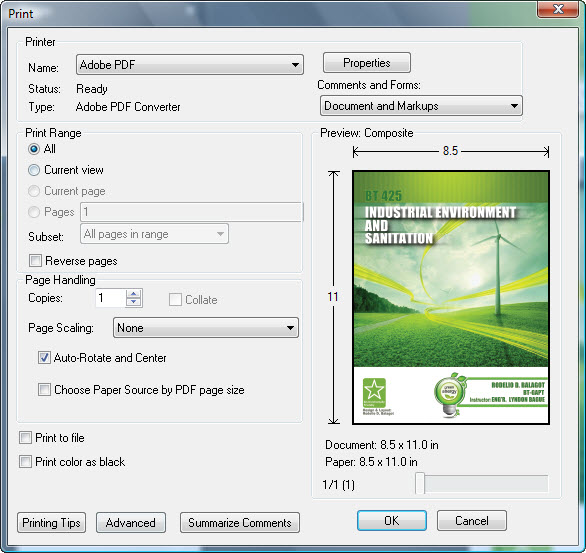Click the Copies number field
The width and height of the screenshot is (586, 553).
tap(110, 298)
